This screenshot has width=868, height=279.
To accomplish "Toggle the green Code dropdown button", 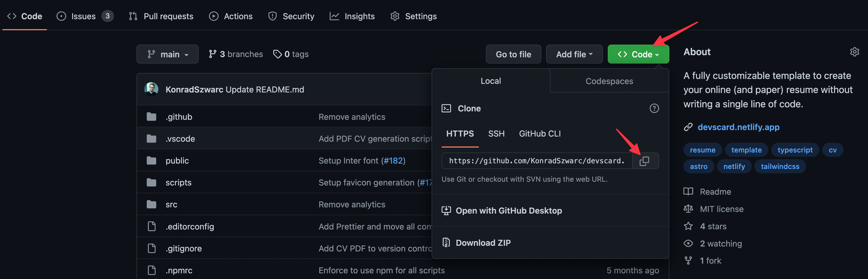I will pyautogui.click(x=638, y=54).
